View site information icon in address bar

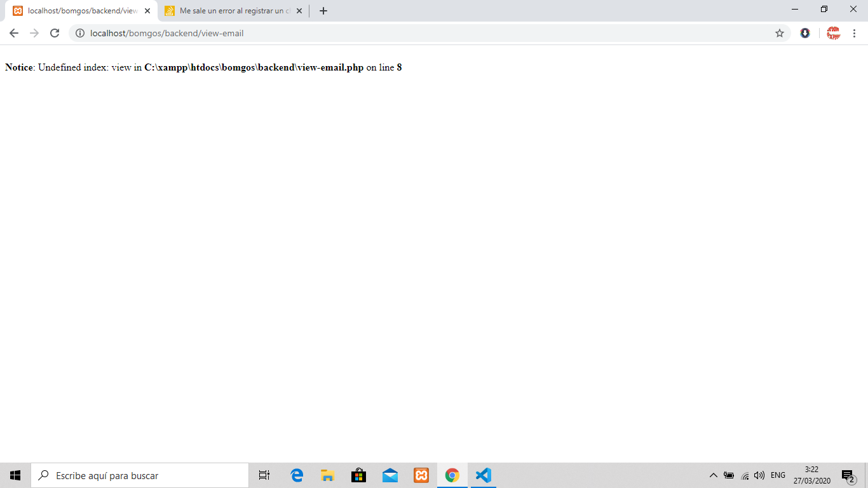[79, 33]
